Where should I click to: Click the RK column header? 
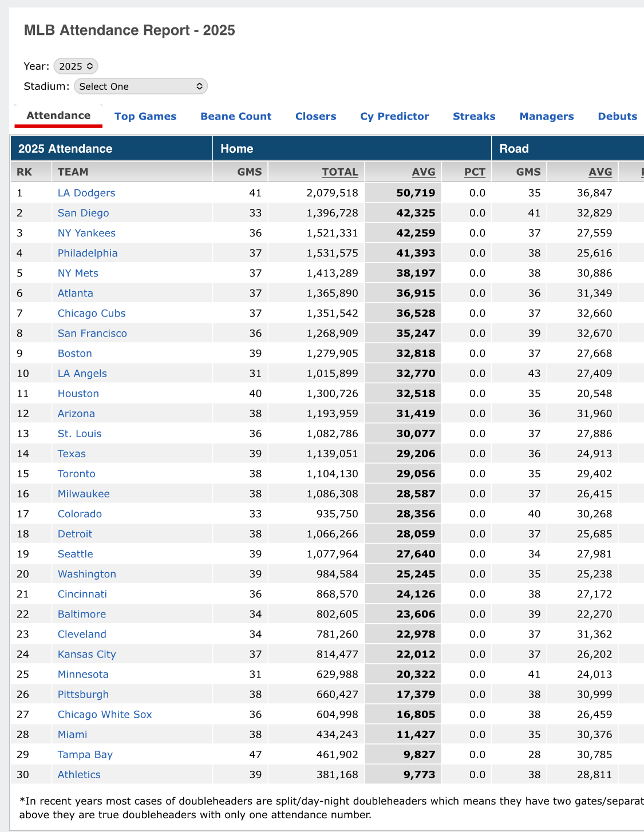click(x=25, y=172)
